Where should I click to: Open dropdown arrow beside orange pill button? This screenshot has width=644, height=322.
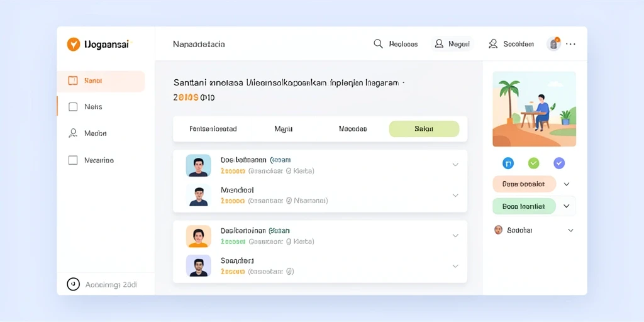[x=567, y=184]
